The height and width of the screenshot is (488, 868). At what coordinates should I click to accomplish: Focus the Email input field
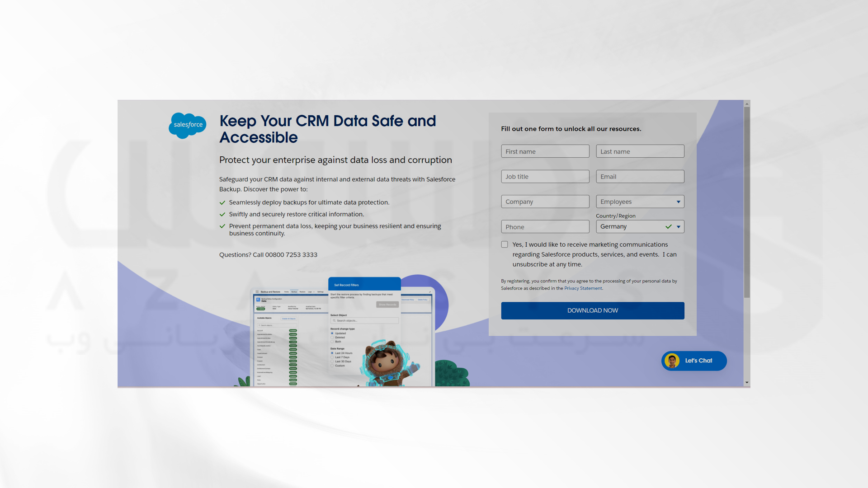[x=640, y=177]
